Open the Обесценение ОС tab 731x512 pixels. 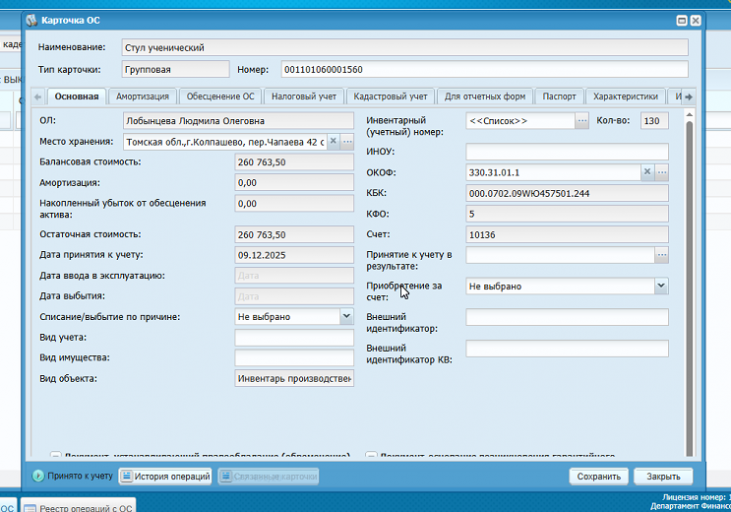pos(221,97)
